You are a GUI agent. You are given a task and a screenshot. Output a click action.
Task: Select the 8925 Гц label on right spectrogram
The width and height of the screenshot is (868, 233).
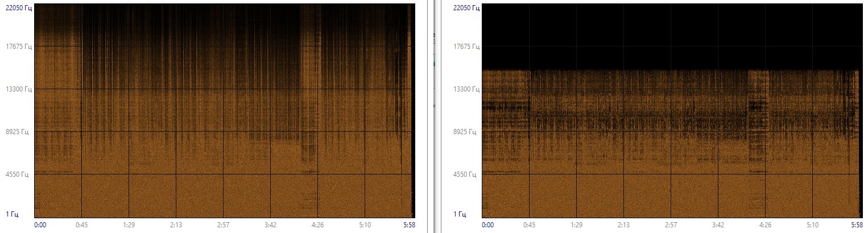pyautogui.click(x=466, y=132)
